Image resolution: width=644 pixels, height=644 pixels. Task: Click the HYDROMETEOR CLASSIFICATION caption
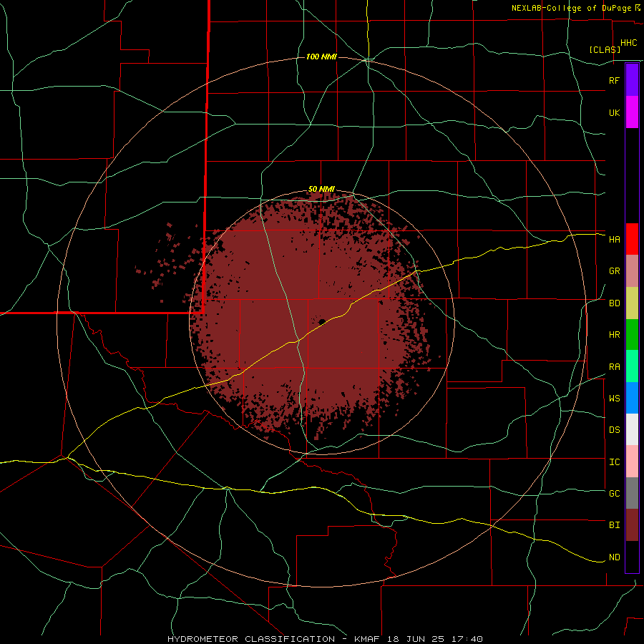point(251,639)
